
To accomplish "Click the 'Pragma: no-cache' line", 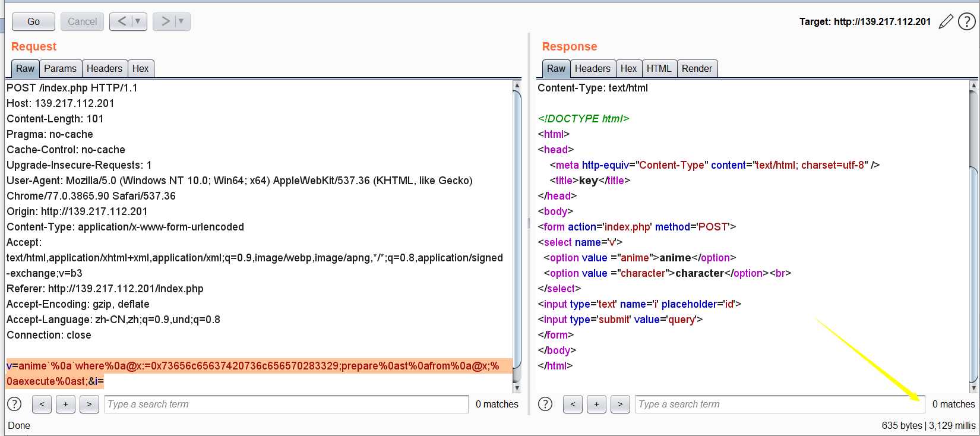I will pos(50,134).
